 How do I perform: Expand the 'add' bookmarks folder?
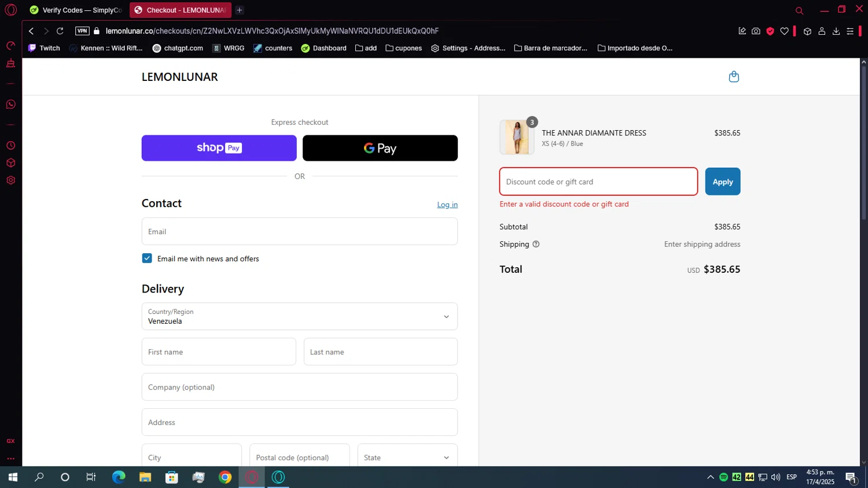coord(366,48)
